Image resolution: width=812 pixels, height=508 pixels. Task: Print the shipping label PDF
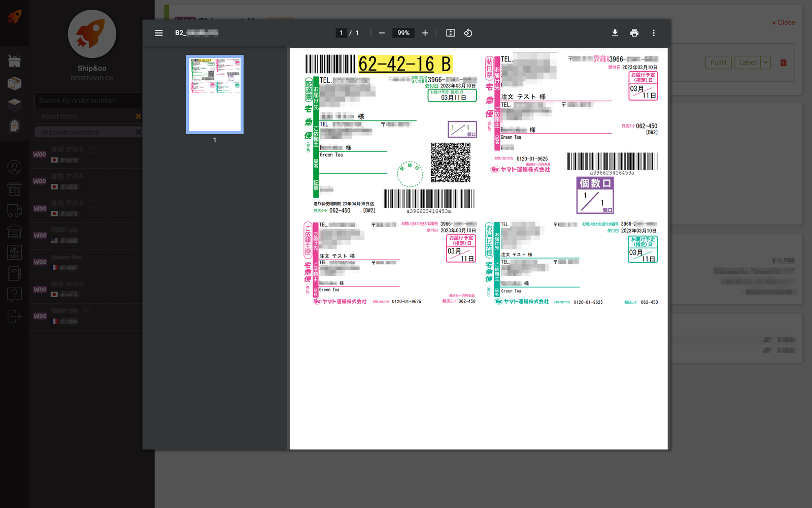(634, 33)
